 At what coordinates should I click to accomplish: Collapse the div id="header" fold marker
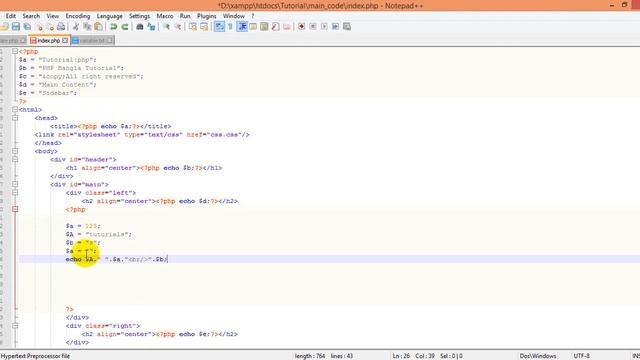click(15, 160)
